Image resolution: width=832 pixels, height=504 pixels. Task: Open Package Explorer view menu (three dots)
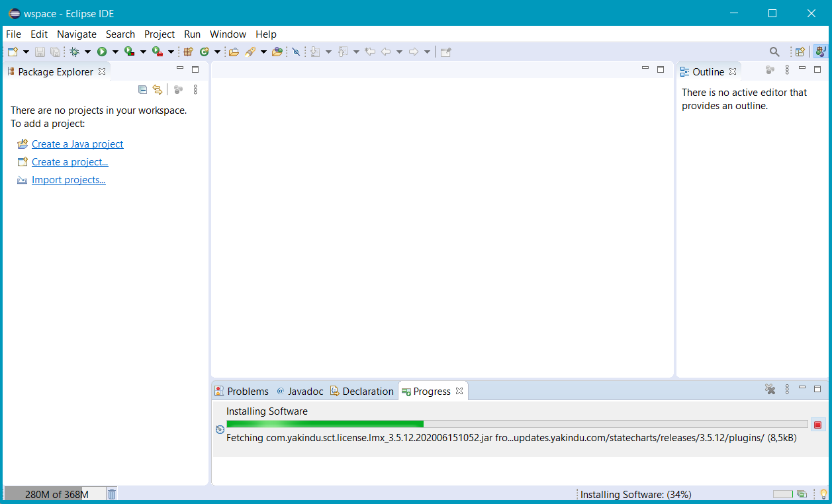pos(195,89)
